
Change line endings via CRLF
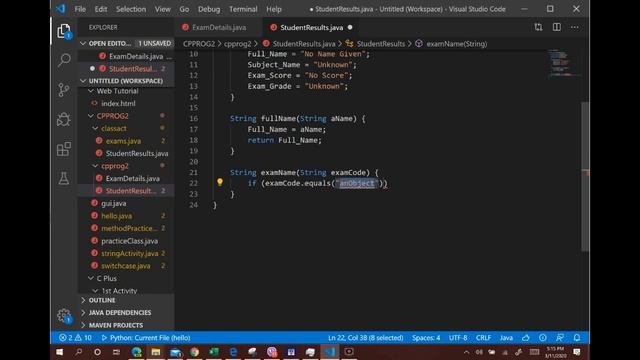(x=483, y=338)
